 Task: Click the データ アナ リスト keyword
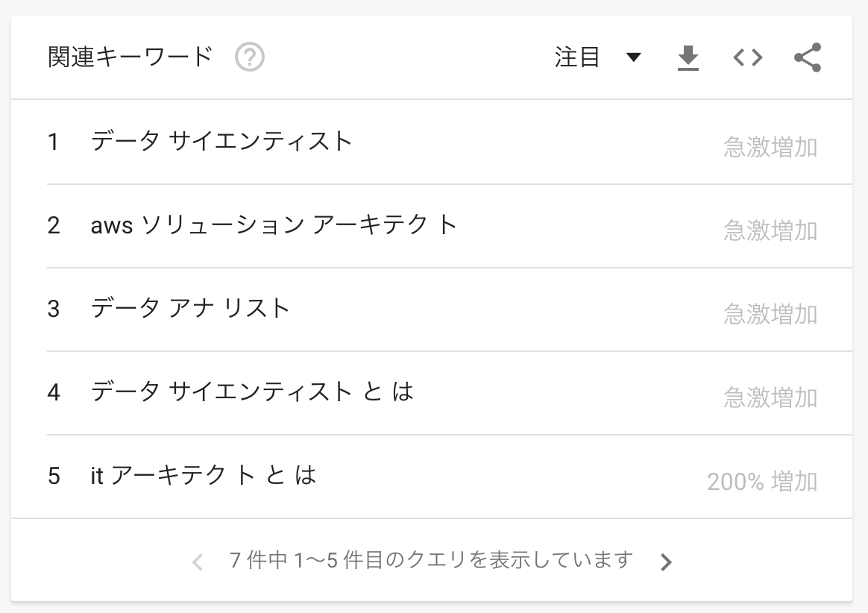tap(190, 308)
